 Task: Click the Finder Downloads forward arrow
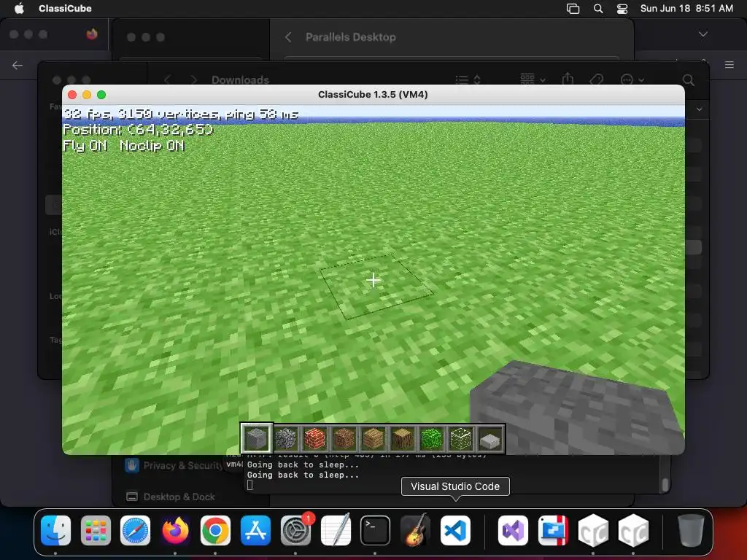[x=193, y=79]
